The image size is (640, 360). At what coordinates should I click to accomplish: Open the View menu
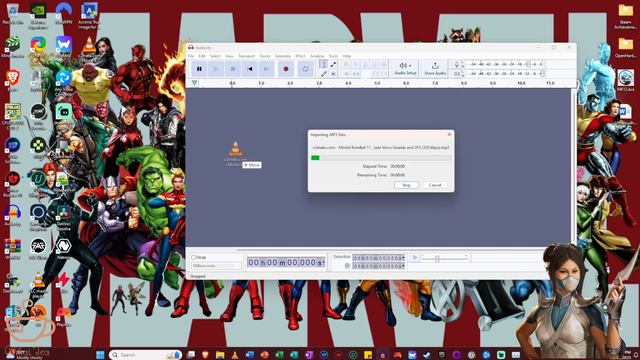pos(229,56)
